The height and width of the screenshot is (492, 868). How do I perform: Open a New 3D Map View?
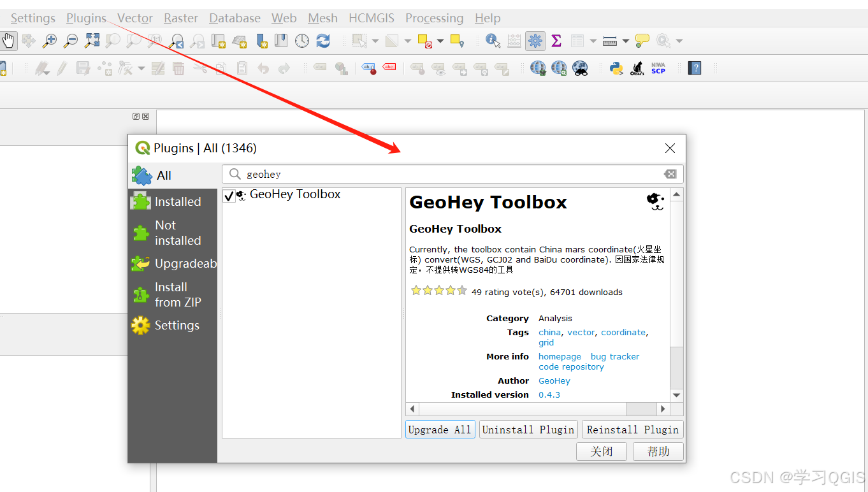coord(239,41)
